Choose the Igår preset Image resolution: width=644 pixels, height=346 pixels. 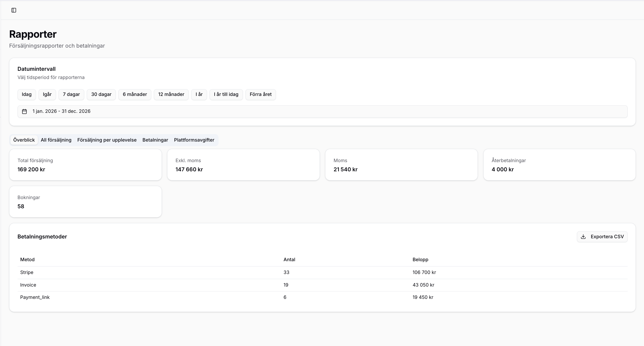(x=47, y=94)
